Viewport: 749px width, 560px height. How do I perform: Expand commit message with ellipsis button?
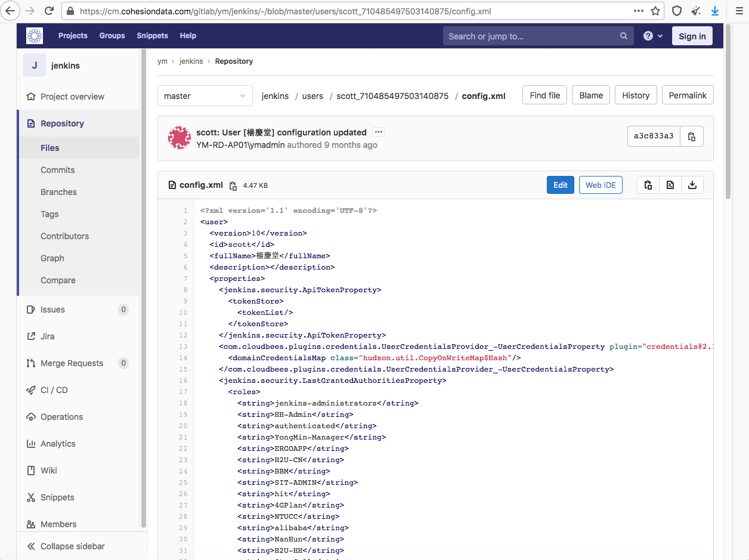point(379,132)
